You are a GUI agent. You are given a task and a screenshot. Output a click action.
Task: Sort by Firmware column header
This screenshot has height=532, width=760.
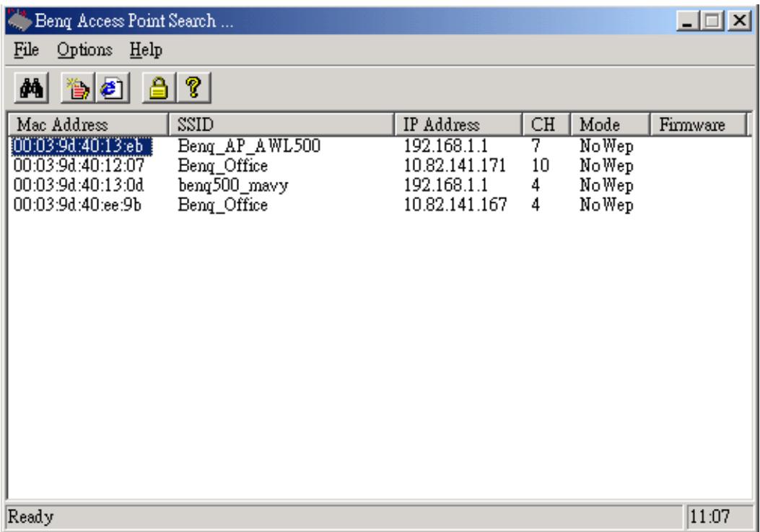click(x=698, y=125)
